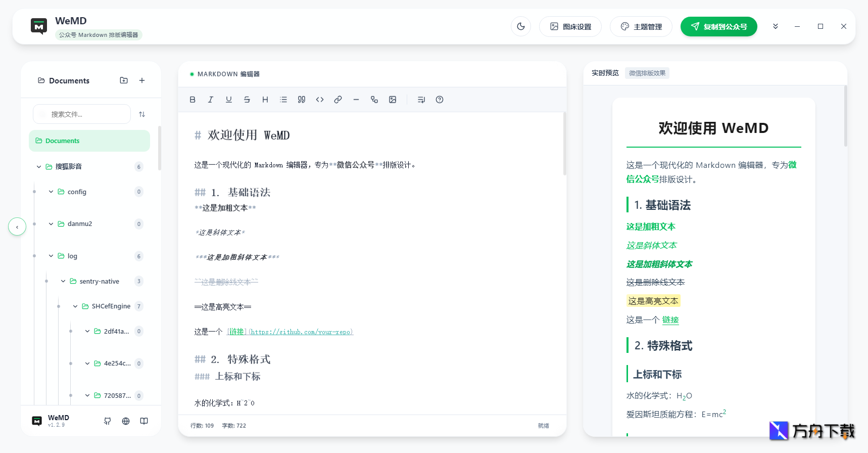Add a new document with the plus icon
Viewport: 868px width, 453px height.
coord(142,80)
